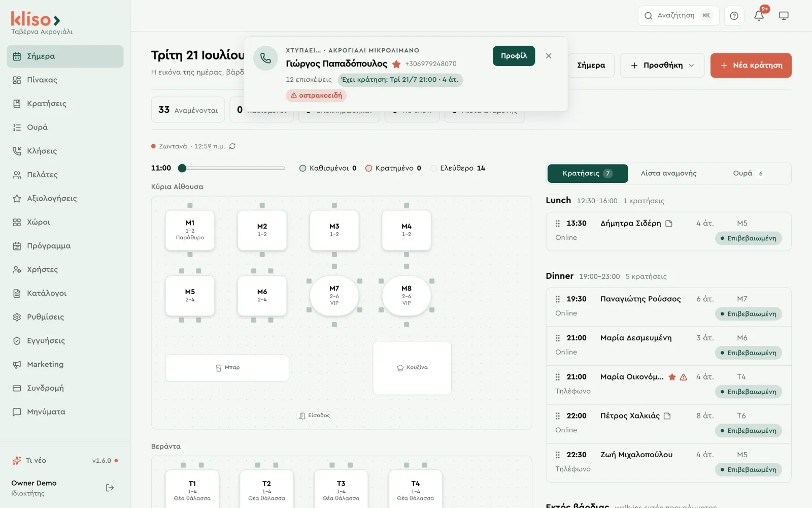Click Επιβεβαιωμένη status on Πέτρος Χαλκιάς row
Viewport: 812px width, 508px height.
749,431
